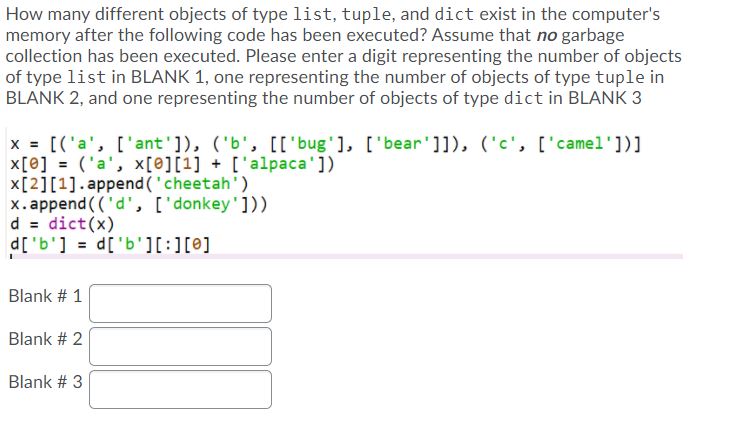The height and width of the screenshot is (429, 732).
Task: Click the line "x.append(('d', ['donkey']))"
Action: (139, 204)
